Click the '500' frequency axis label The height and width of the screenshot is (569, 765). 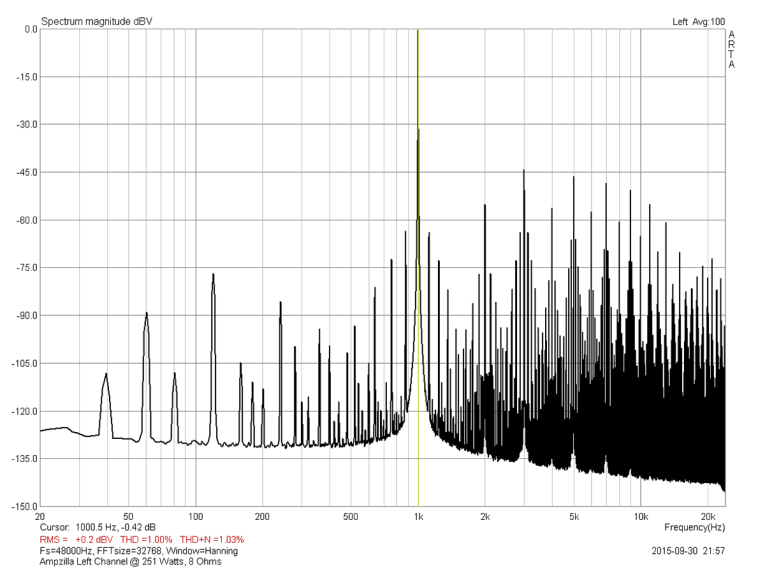[351, 516]
